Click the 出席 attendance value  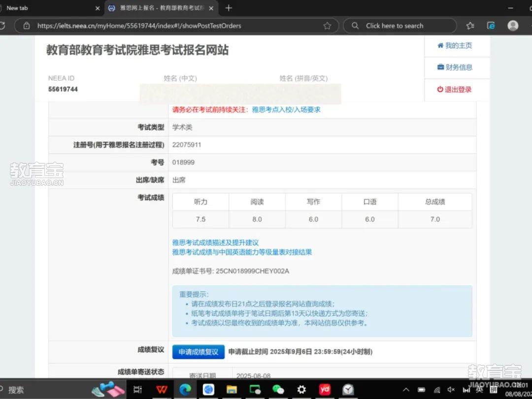(x=179, y=180)
